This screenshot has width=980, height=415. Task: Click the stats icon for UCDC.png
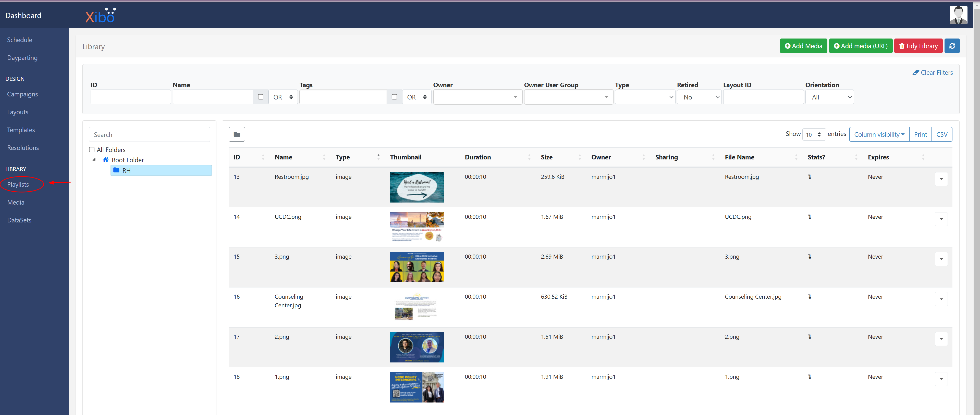tap(810, 217)
